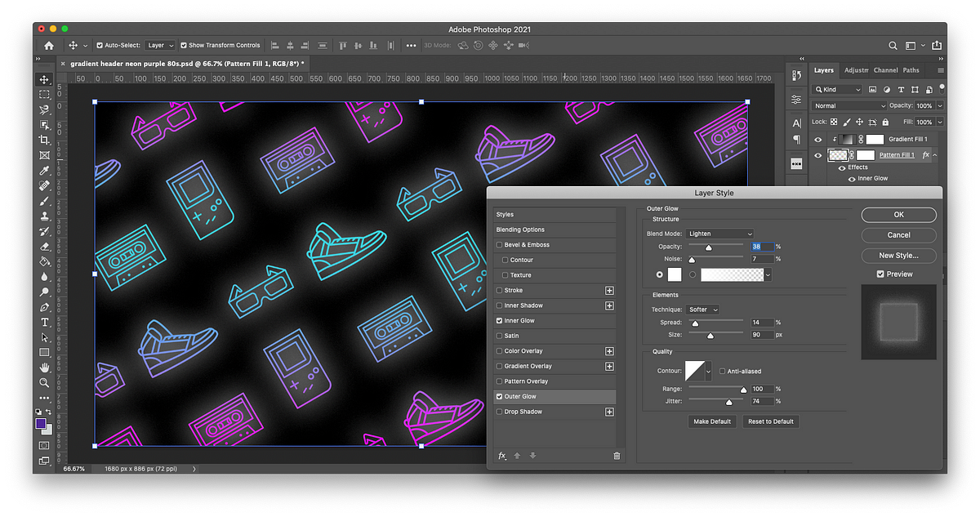Open the glow gradient picker dropdown
The image size is (980, 517).
coord(768,274)
